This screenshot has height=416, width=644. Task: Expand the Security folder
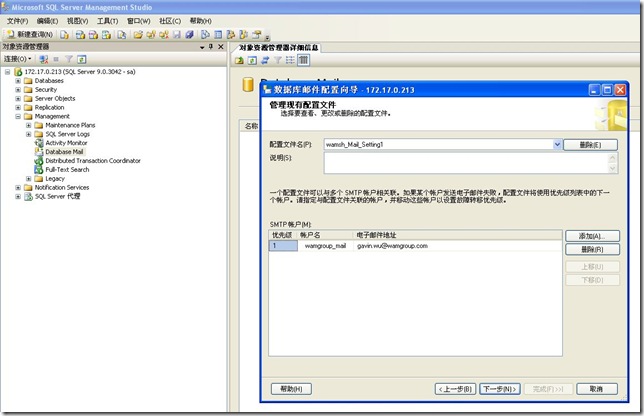pos(18,90)
